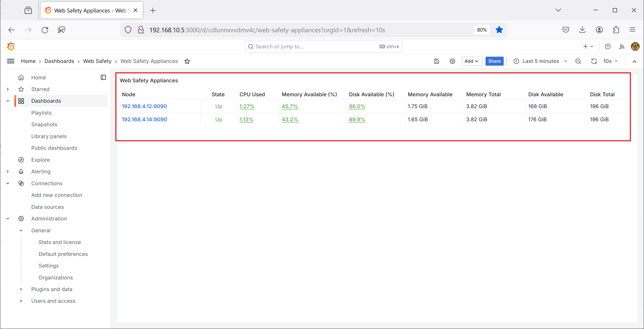Click the Share button
The height and width of the screenshot is (329, 644).
[494, 61]
